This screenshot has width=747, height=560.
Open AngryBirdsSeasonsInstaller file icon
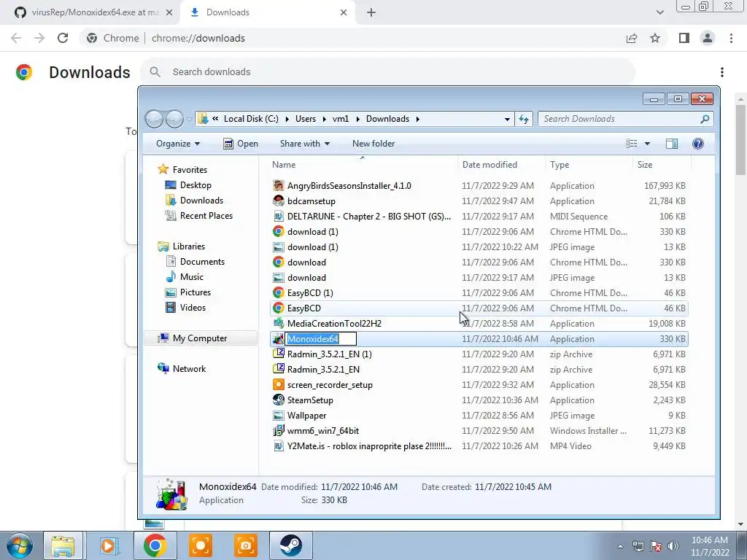pos(278,186)
